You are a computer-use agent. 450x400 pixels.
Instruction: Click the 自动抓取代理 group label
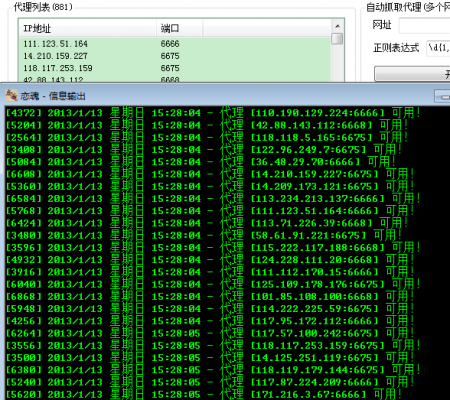tap(408, 7)
